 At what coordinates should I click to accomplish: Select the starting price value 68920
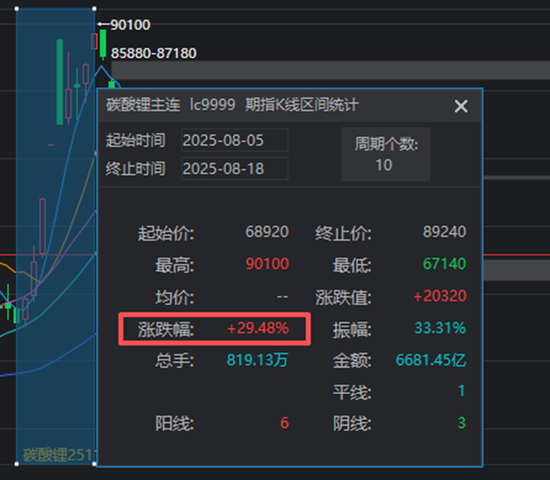click(x=267, y=232)
